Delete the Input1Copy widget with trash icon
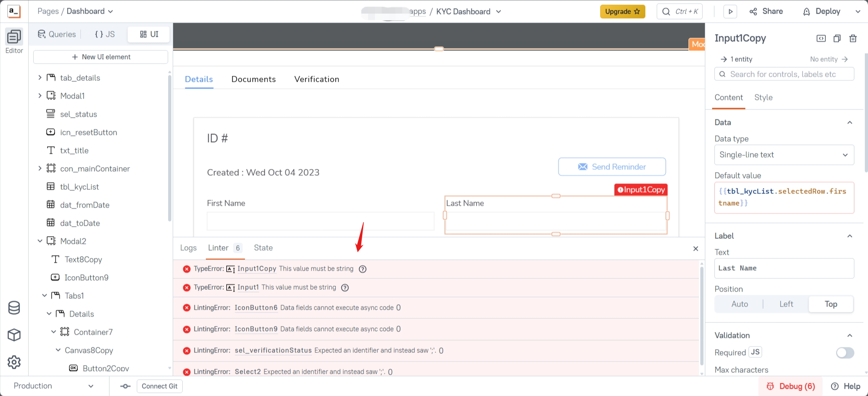This screenshot has height=396, width=868. point(853,39)
